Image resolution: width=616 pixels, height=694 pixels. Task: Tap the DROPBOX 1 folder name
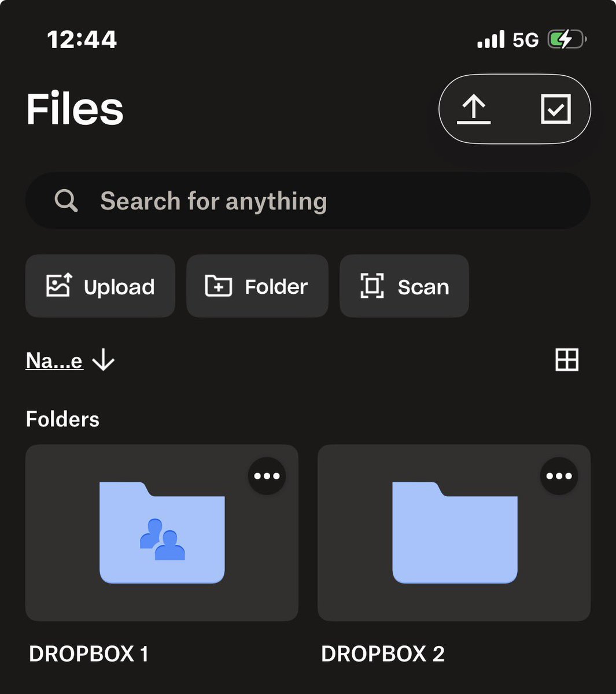coord(89,654)
